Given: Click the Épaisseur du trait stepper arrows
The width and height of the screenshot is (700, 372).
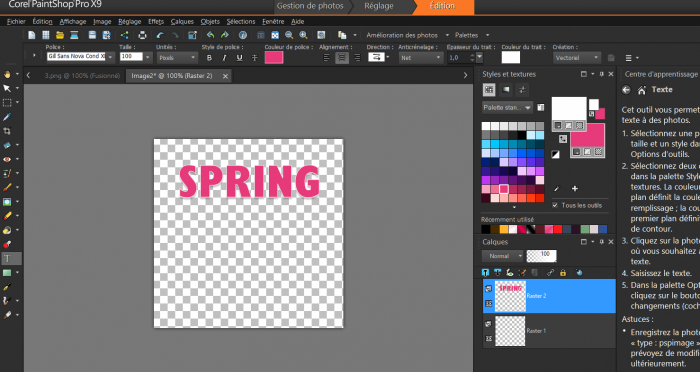Looking at the screenshot, I should pos(472,58).
